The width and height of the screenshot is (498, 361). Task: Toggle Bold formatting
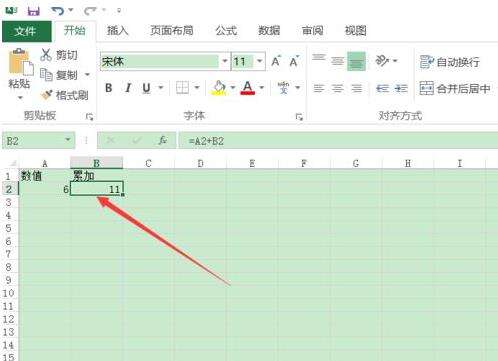coord(109,88)
